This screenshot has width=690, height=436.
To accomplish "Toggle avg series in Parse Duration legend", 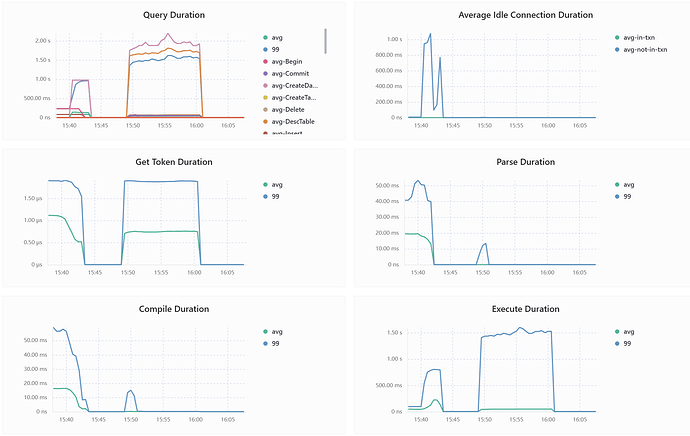I will click(x=625, y=185).
